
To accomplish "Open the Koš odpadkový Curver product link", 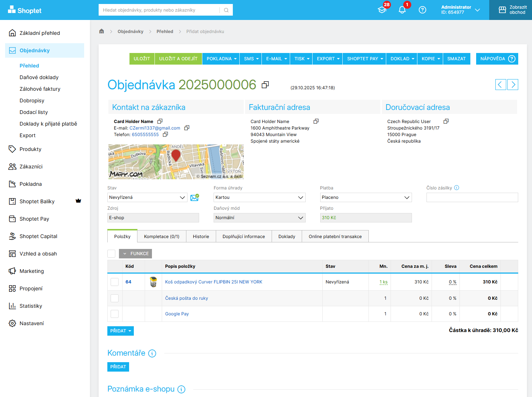I will coord(214,282).
